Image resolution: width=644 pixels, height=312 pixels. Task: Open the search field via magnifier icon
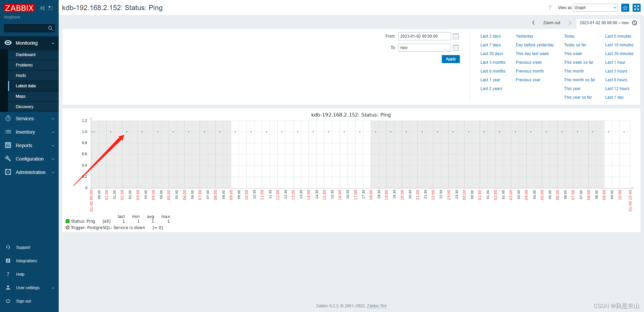pos(50,28)
